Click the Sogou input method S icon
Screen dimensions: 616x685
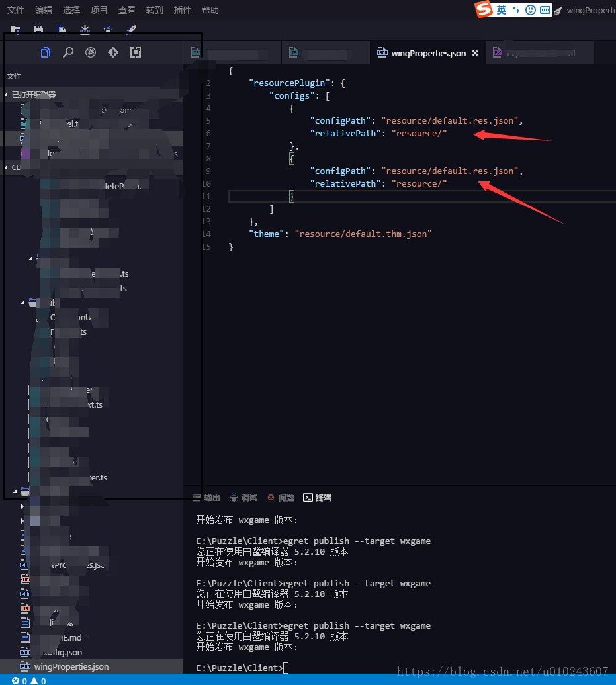coord(484,9)
